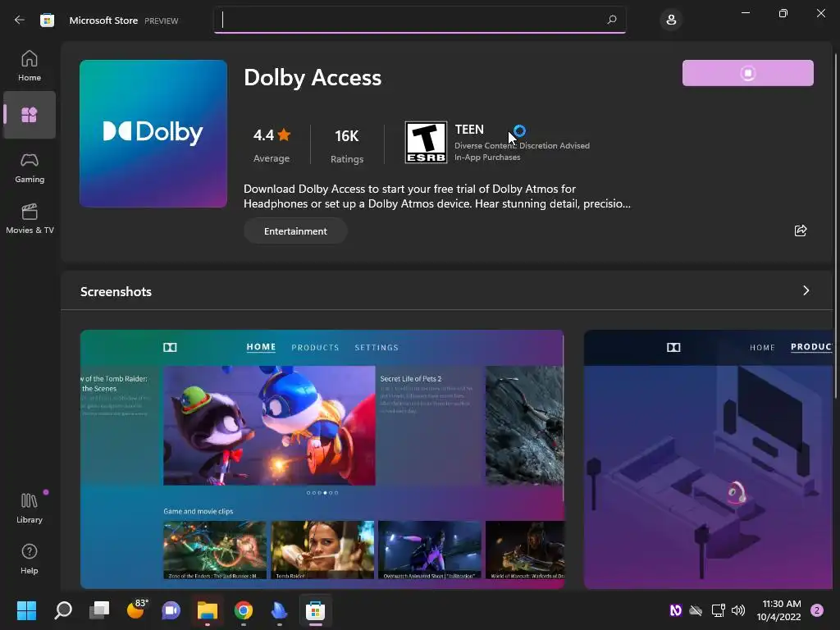Click the Screenshots heading
Screen dimensions: 840x630
point(116,291)
